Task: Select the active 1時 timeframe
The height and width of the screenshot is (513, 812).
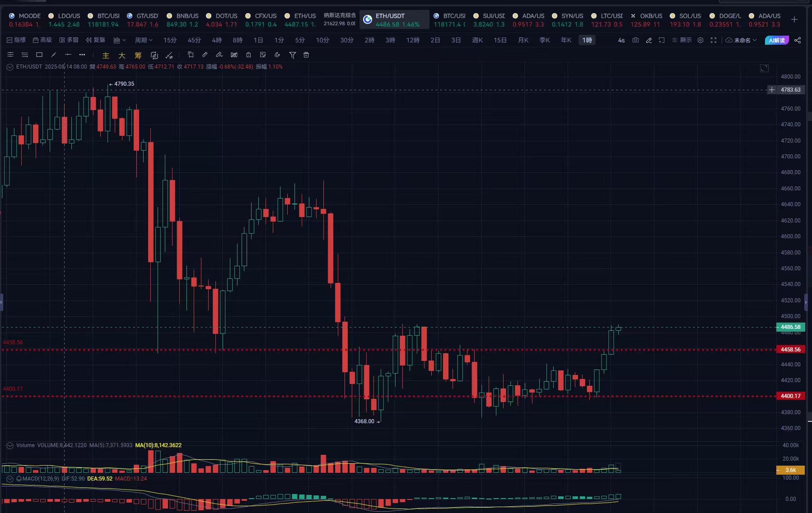Action: click(587, 40)
